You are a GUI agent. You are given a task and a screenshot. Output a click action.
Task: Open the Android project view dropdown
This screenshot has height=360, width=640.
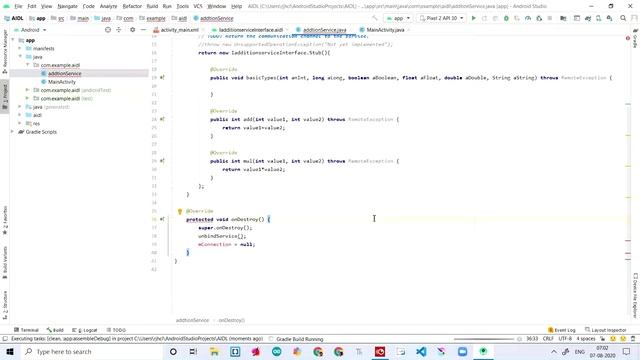click(x=31, y=30)
